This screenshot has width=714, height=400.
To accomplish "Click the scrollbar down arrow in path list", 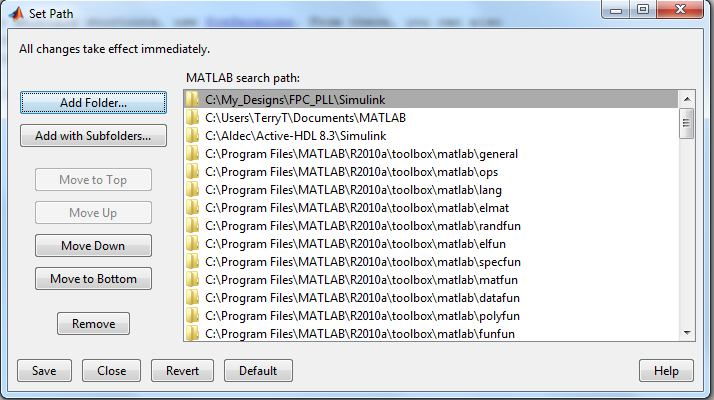I will pos(686,333).
